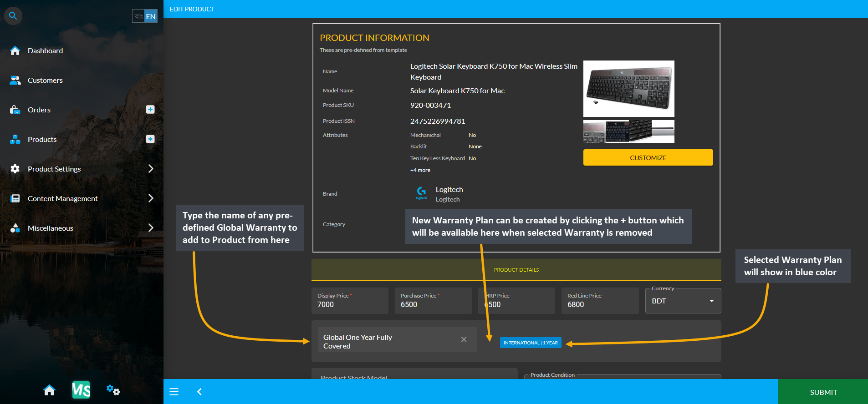The height and width of the screenshot is (404, 868).
Task: Switch language to EN
Action: pyautogui.click(x=151, y=16)
